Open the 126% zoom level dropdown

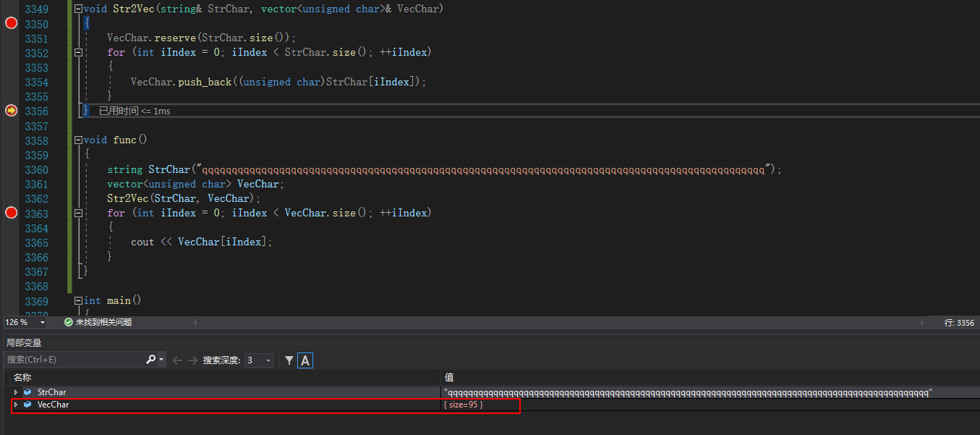point(42,322)
